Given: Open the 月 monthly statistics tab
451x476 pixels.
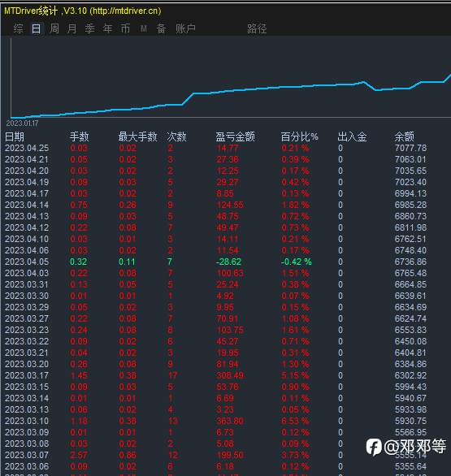Looking at the screenshot, I should [x=72, y=29].
